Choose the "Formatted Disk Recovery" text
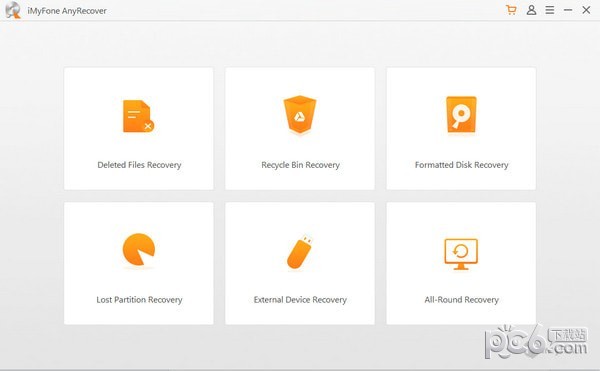The height and width of the screenshot is (371, 600). pos(461,165)
